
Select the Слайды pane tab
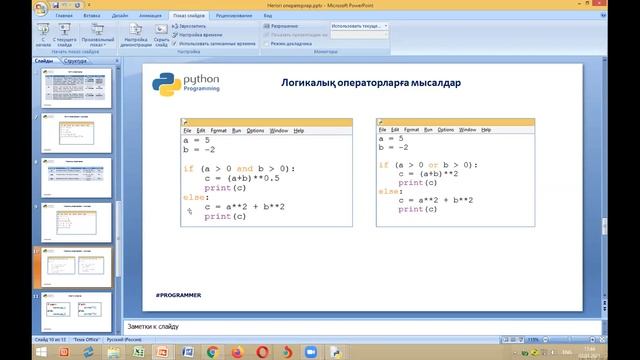pyautogui.click(x=44, y=61)
